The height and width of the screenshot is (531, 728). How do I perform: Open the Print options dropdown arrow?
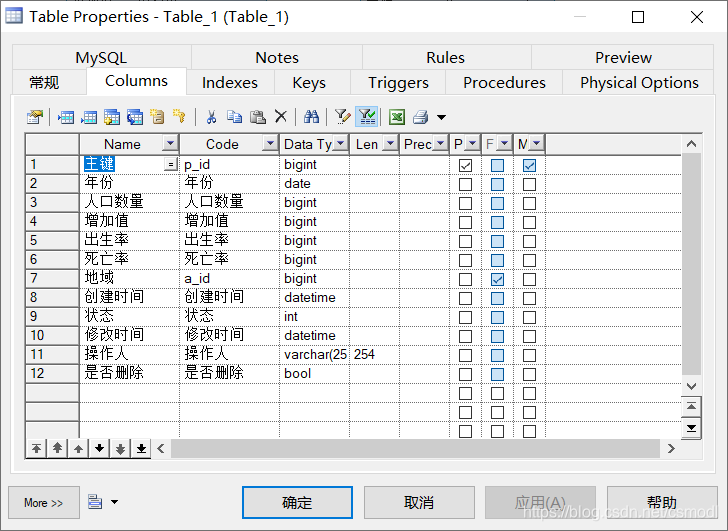(x=442, y=117)
